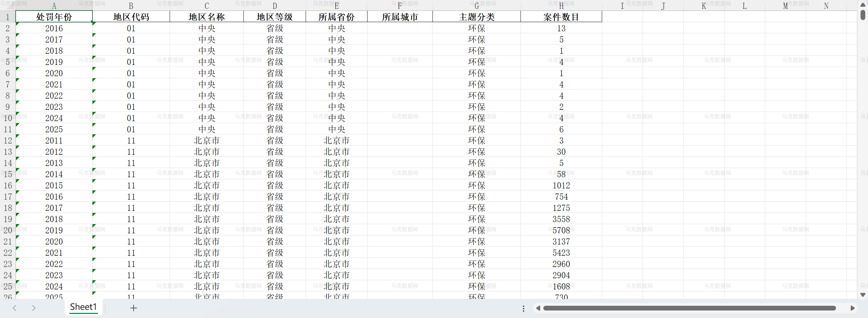Select row 12 header

7,140
